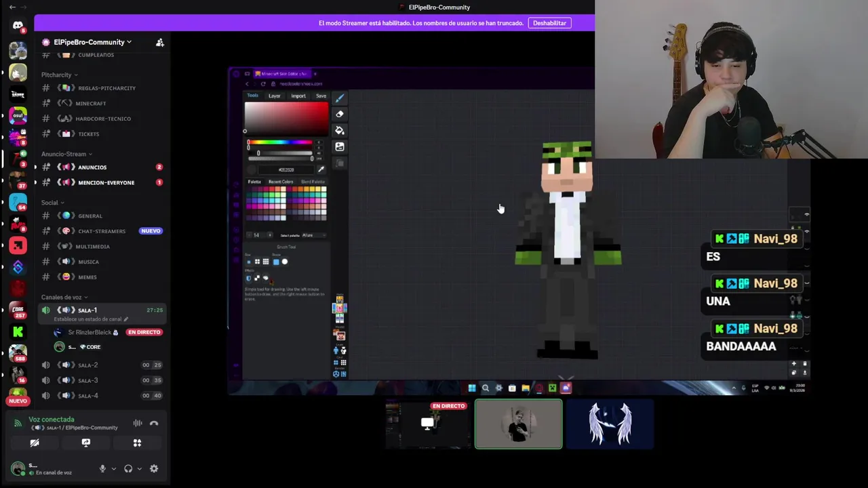Reload the skin editor browser page
Screen dimensions: 868x488
(x=262, y=84)
